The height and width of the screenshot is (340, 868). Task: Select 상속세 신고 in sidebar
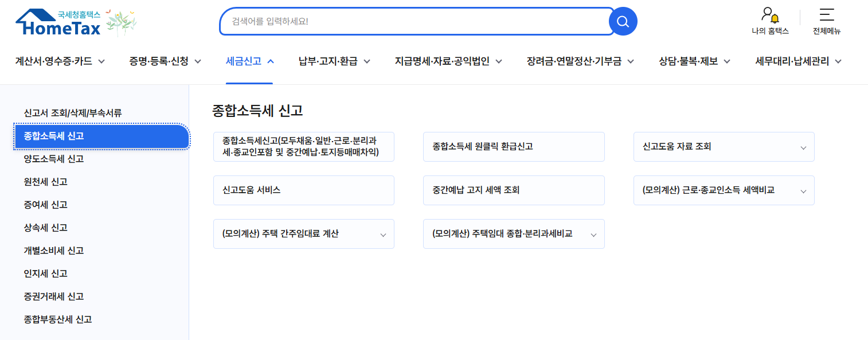(x=46, y=228)
